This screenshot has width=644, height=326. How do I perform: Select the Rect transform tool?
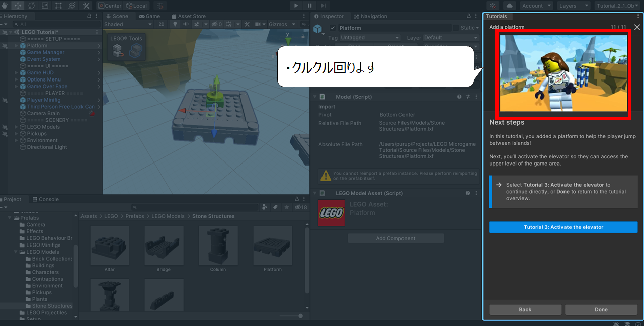(x=59, y=6)
